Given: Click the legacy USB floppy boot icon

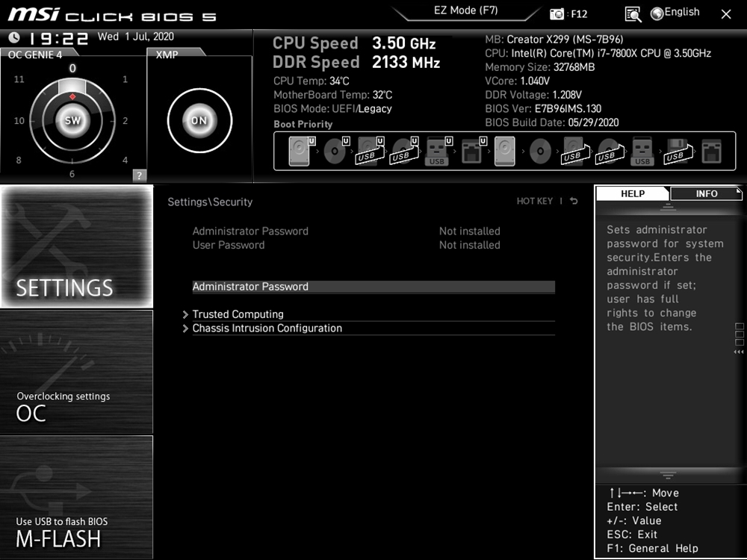Looking at the screenshot, I should (678, 152).
